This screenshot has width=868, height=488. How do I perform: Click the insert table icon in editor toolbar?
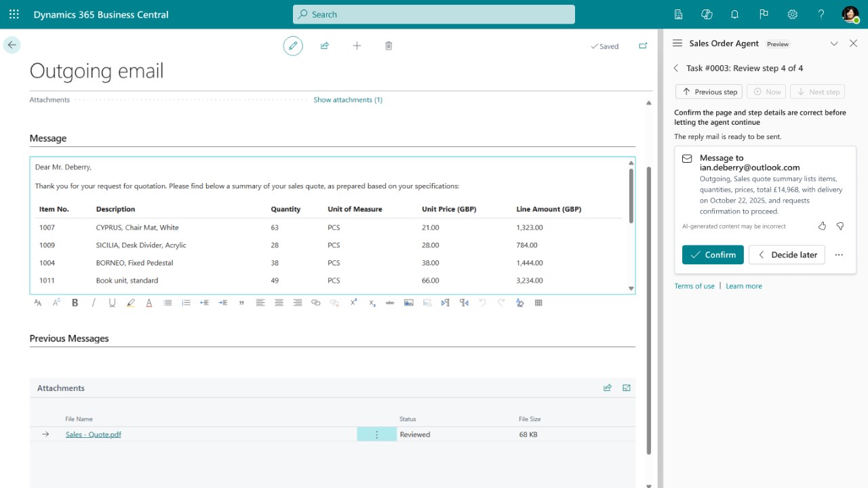click(538, 303)
